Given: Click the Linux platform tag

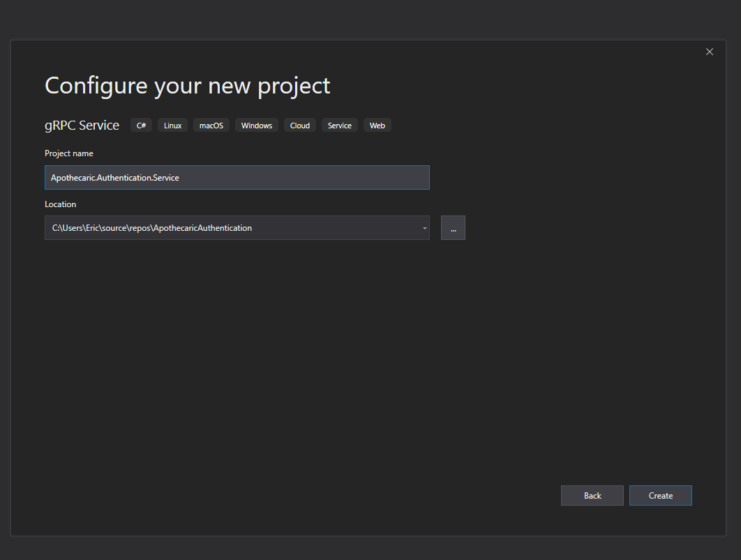Looking at the screenshot, I should (172, 126).
